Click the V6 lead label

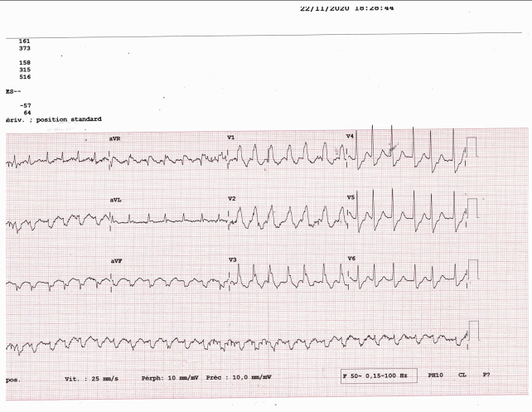pos(351,259)
